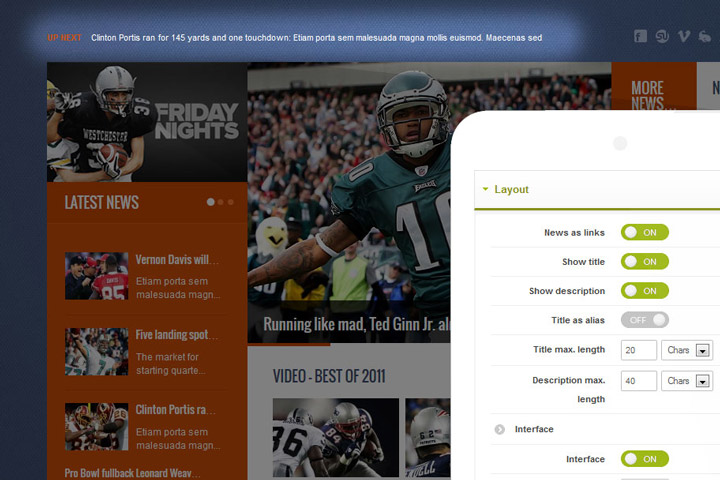Select the MORE NEWS tab

click(x=654, y=86)
